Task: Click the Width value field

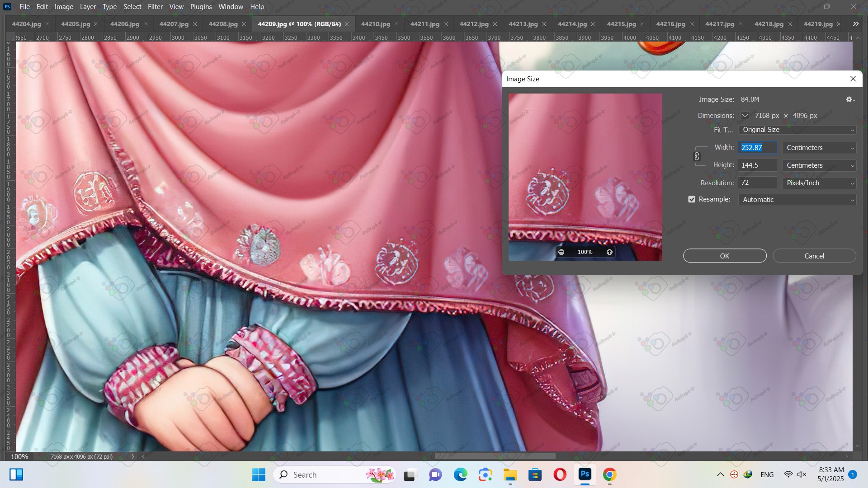Action: [757, 148]
